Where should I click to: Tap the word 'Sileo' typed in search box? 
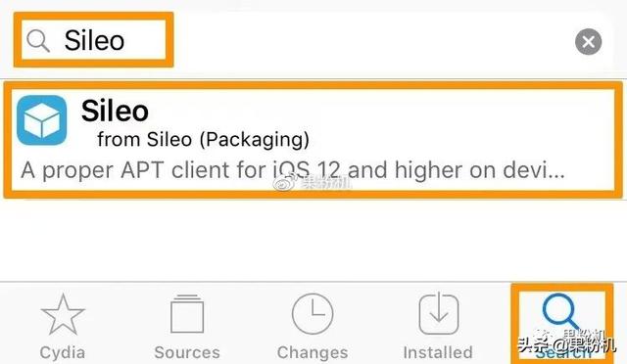[94, 40]
